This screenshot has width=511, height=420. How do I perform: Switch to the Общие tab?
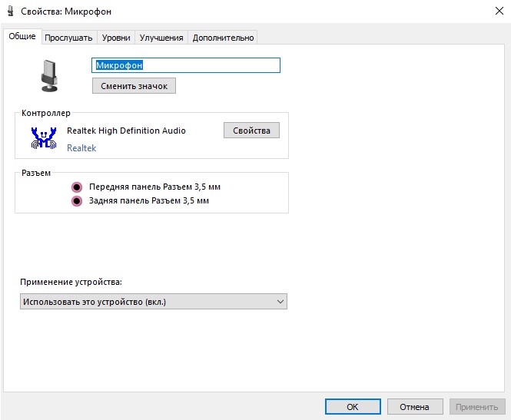pos(22,37)
